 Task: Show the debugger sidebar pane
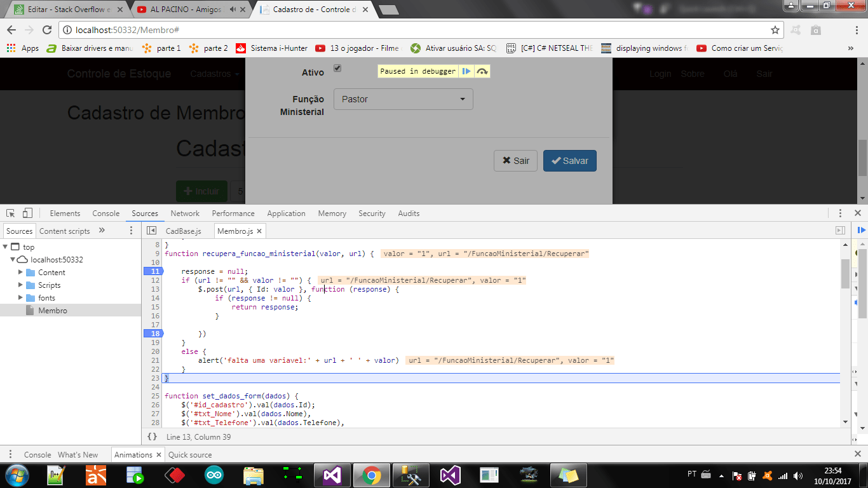(840, 231)
